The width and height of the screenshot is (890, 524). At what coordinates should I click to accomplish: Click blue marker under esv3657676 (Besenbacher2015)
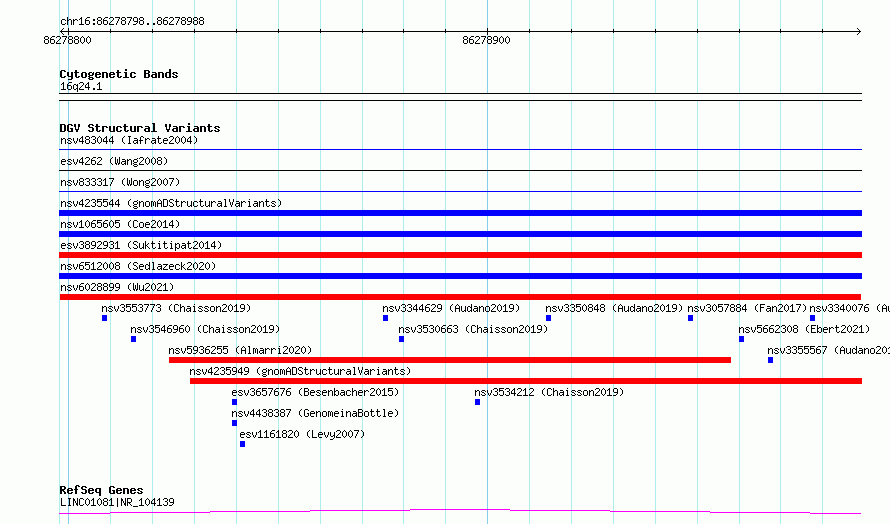234,402
